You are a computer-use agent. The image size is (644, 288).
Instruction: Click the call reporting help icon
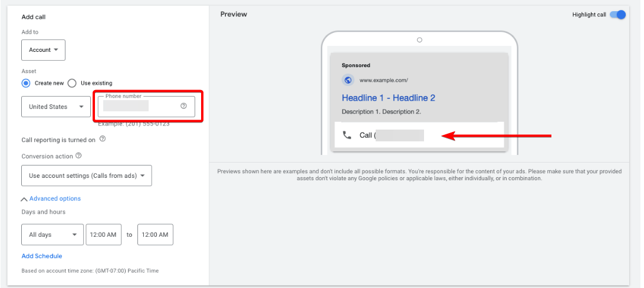[x=103, y=139]
